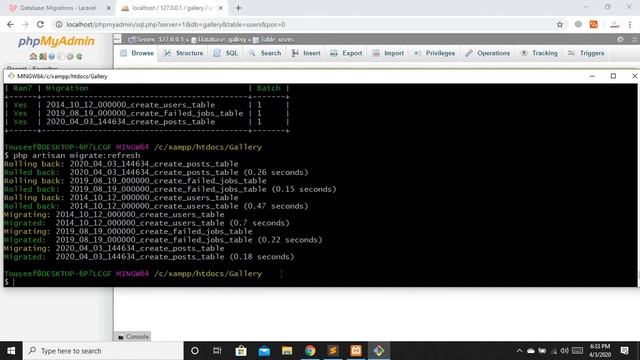Screen dimensions: 640x360
Task: Click the grey round extension icon
Action: [578, 24]
